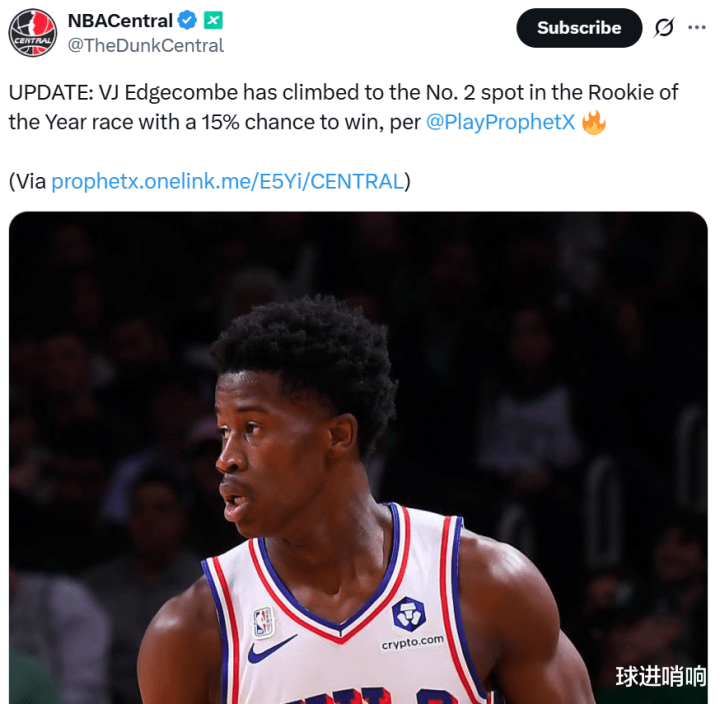Click the '(Via' text before the link
Image resolution: width=720 pixels, height=704 pixels.
[x=28, y=181]
